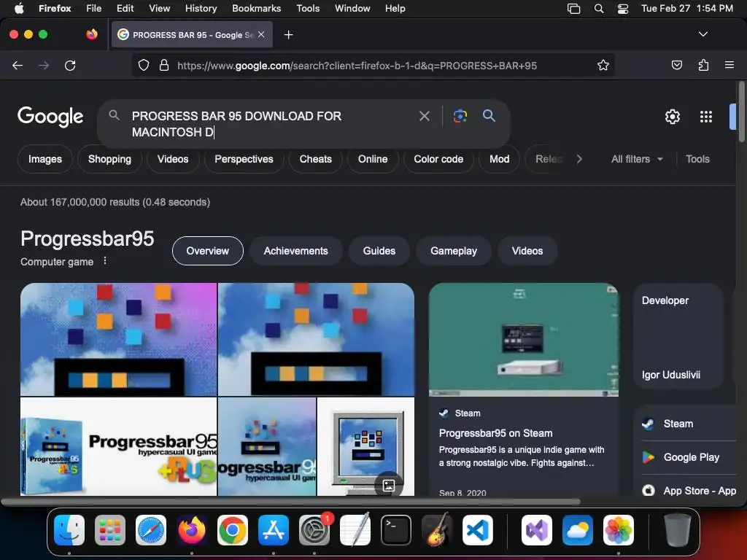The image size is (747, 560).
Task: Open the list all tabs chevron
Action: [703, 34]
